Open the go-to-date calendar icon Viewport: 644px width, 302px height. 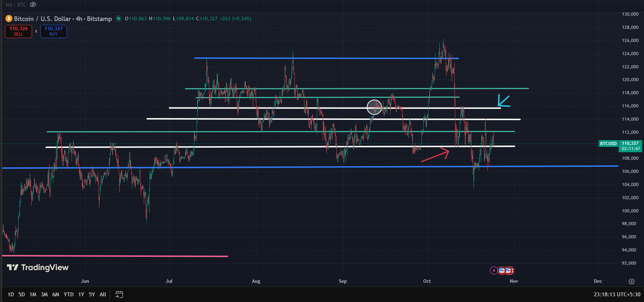[x=119, y=295]
